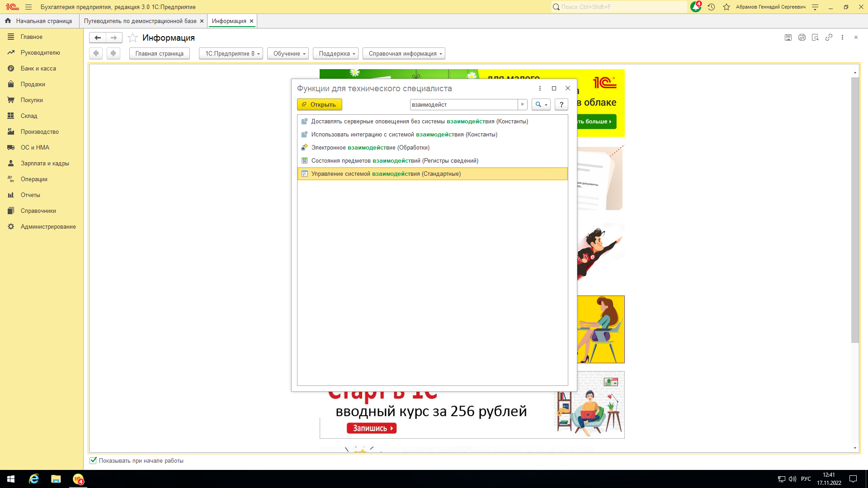Open the history clock icon in title bar

(x=711, y=7)
